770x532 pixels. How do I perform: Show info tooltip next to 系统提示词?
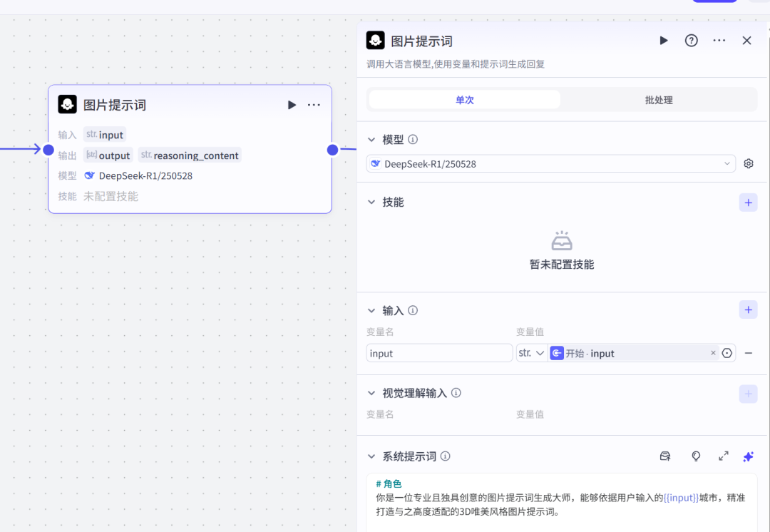click(446, 456)
